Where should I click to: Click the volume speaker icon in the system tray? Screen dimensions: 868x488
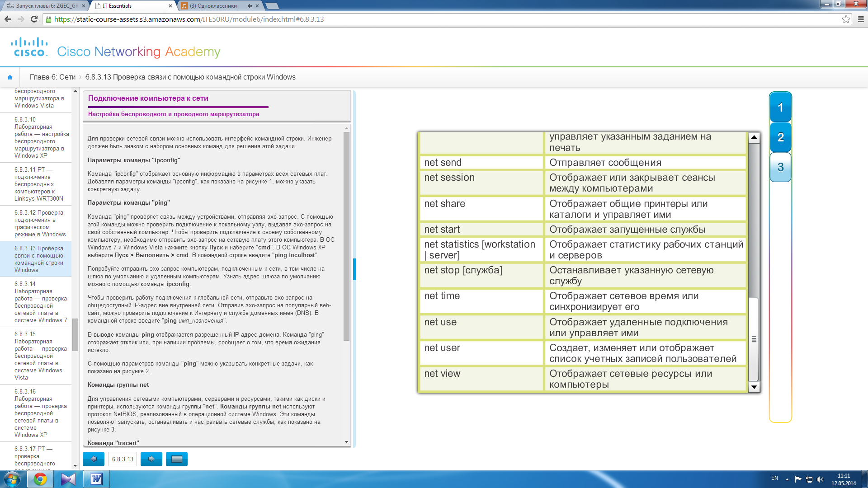coord(821,479)
